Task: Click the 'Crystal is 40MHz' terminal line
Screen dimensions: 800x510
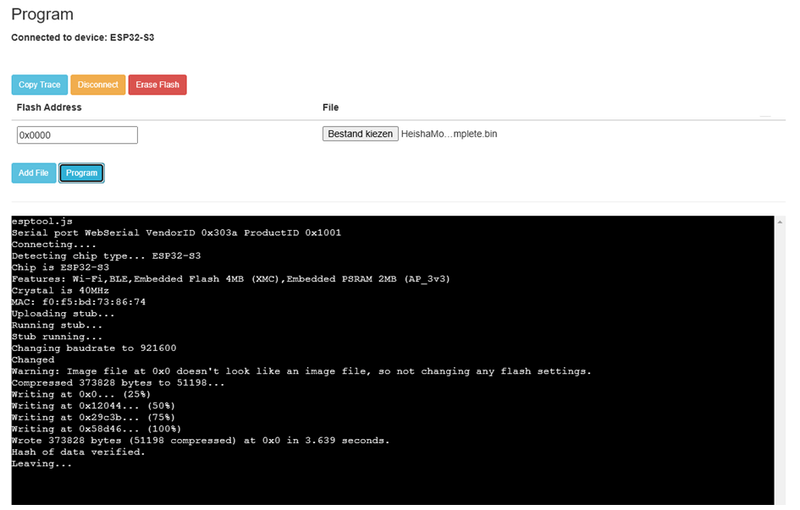Action: [60, 291]
